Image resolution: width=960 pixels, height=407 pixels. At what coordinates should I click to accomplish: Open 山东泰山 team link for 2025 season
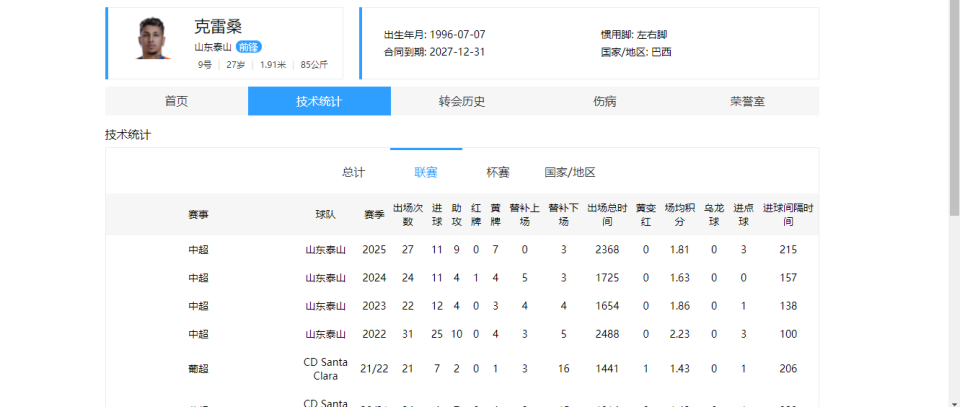click(x=325, y=249)
